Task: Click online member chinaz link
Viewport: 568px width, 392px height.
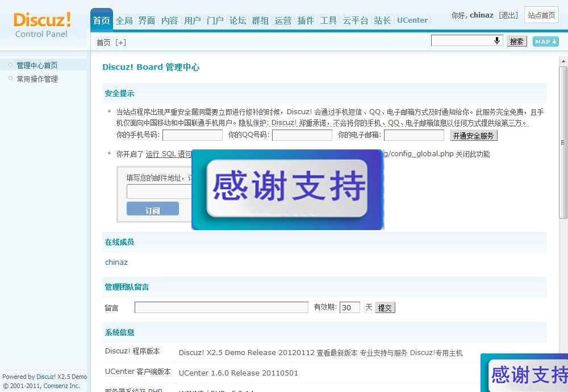Action: [116, 262]
